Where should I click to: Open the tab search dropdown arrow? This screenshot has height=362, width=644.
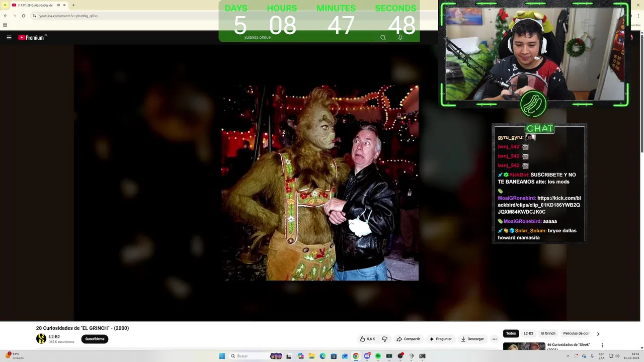pos(5,5)
